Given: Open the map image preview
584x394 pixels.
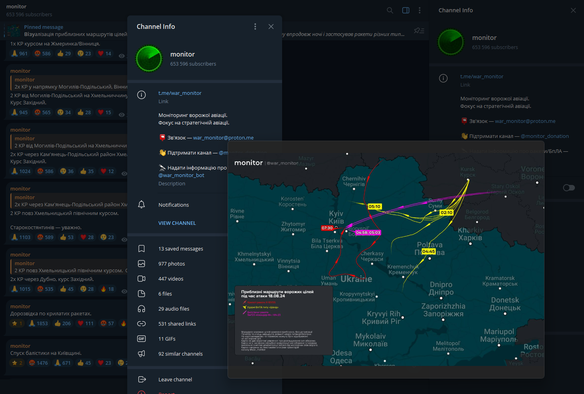Looking at the screenshot, I should [x=386, y=259].
